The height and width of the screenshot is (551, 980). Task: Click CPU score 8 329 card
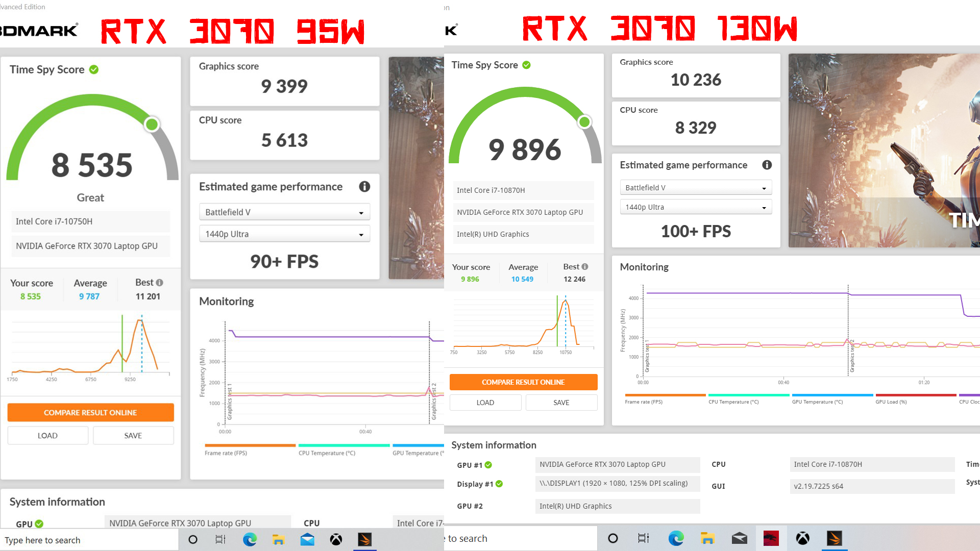[696, 123]
